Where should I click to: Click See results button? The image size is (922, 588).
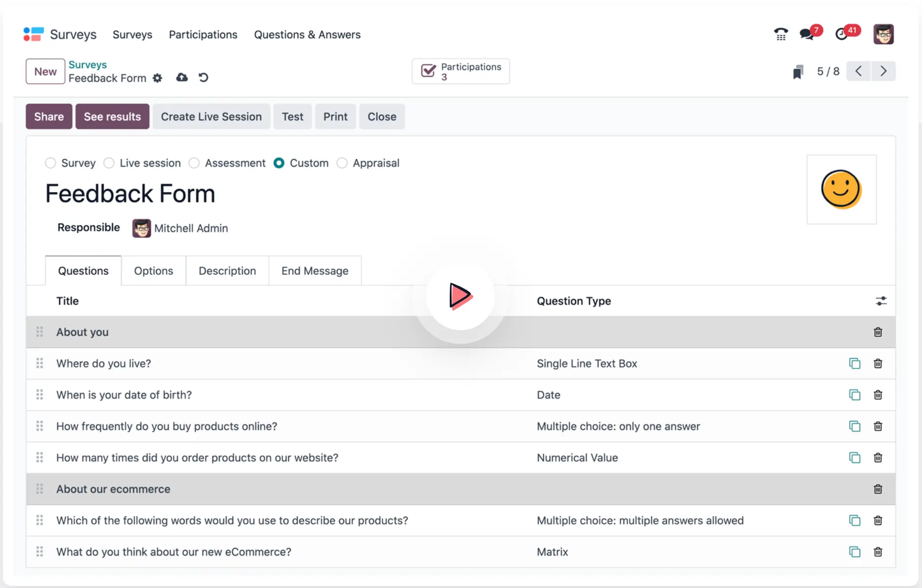(x=112, y=117)
